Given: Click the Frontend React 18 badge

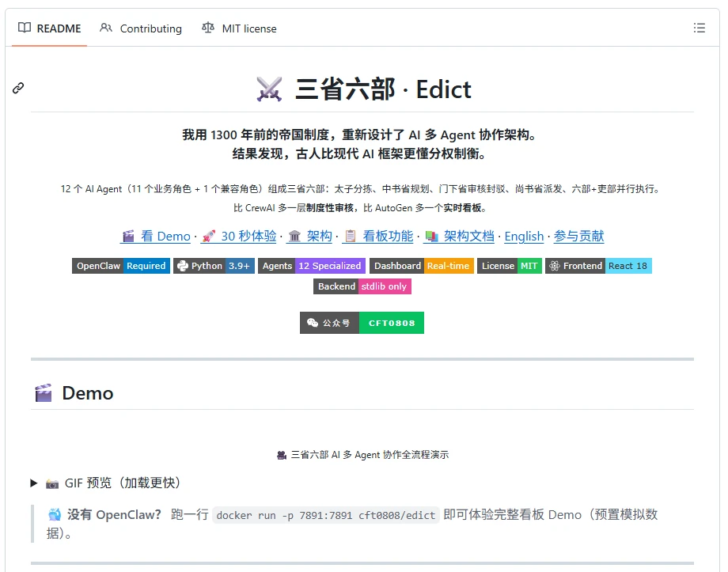Looking at the screenshot, I should (x=598, y=266).
